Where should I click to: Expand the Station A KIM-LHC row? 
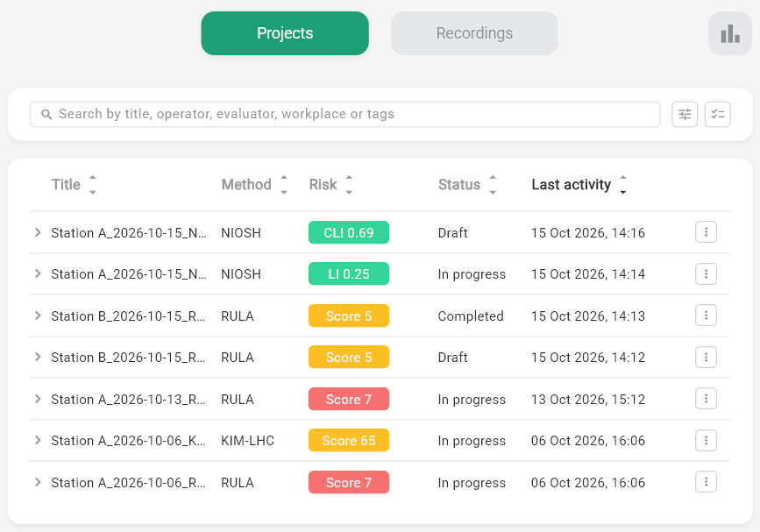coord(38,441)
